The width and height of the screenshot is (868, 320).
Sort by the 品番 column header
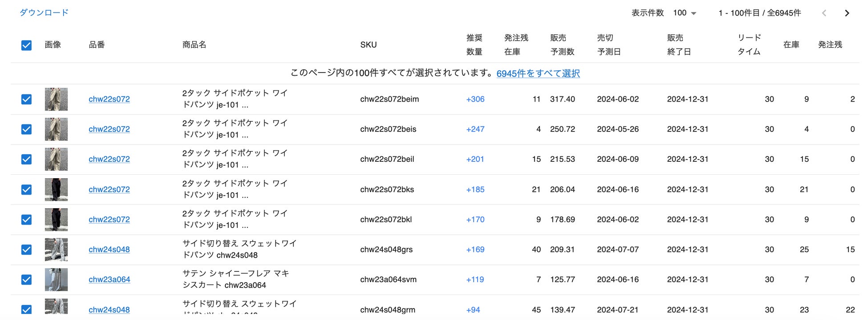97,45
